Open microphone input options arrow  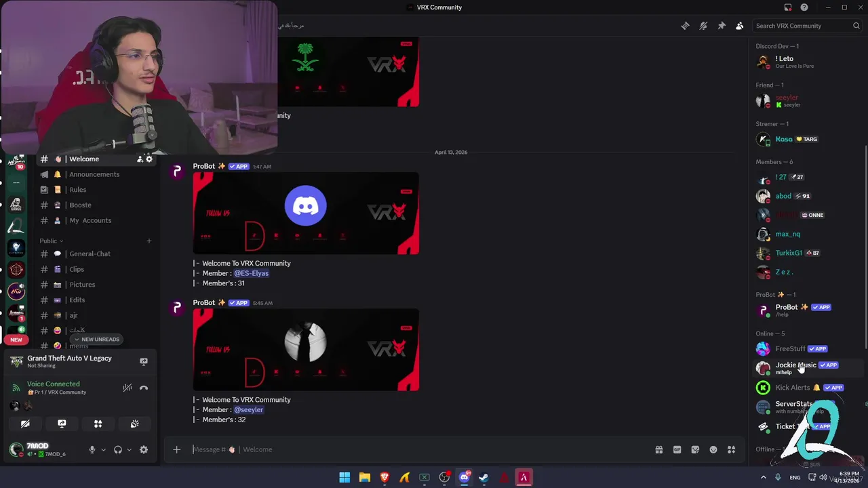[x=103, y=449]
